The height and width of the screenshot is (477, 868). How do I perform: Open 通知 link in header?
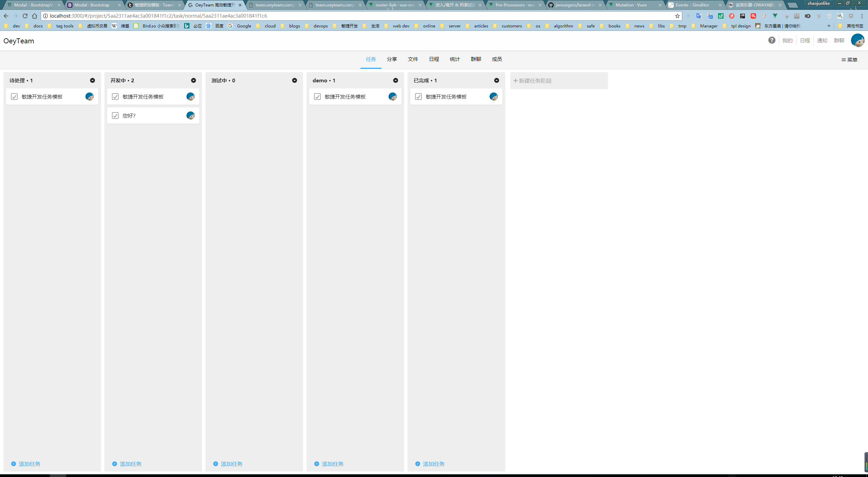point(822,41)
